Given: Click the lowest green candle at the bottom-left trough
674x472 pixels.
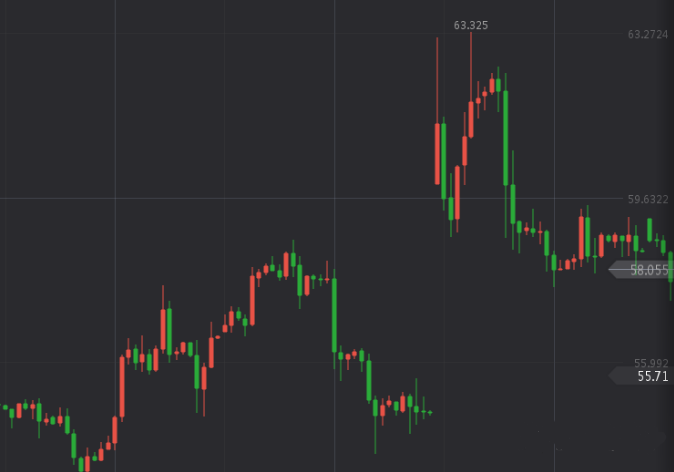Looking at the screenshot, I should point(81,465).
